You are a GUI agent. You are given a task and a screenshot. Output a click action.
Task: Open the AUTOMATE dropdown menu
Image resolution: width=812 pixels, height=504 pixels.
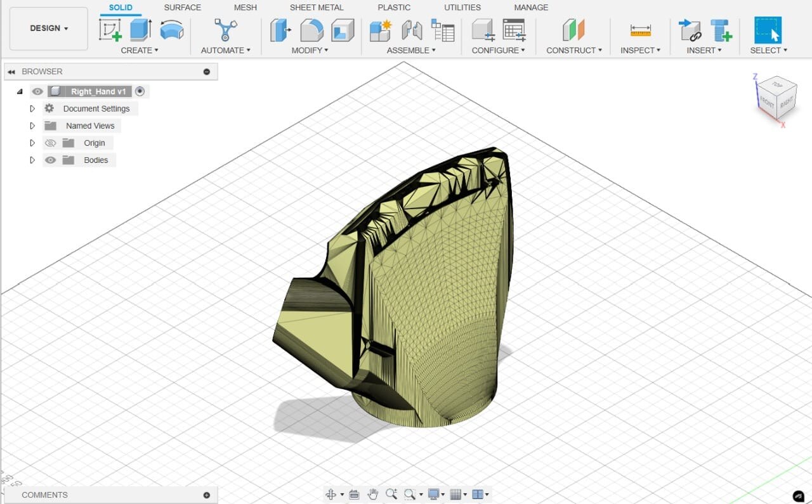coord(226,50)
